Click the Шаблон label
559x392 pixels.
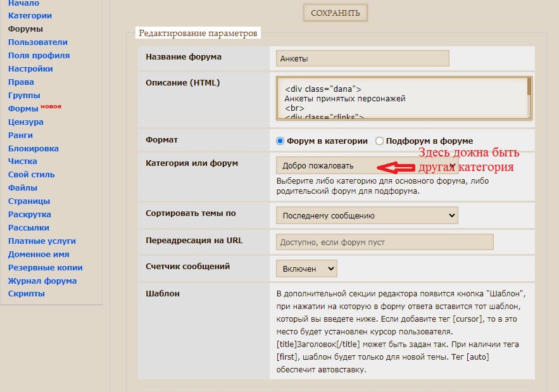163,294
